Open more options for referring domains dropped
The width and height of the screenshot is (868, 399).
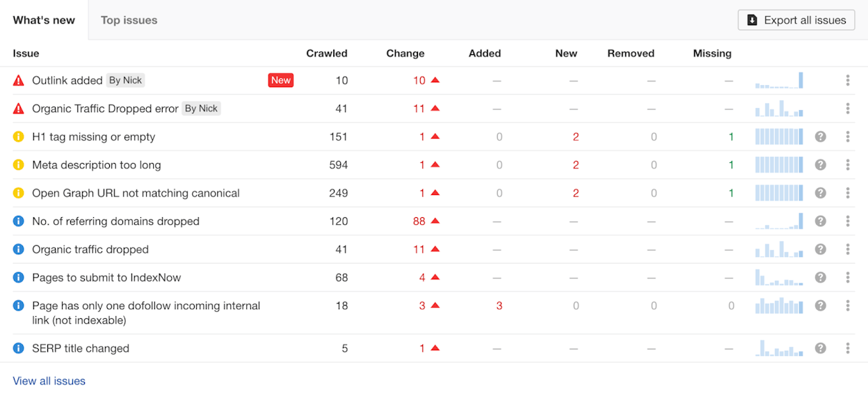coord(848,221)
